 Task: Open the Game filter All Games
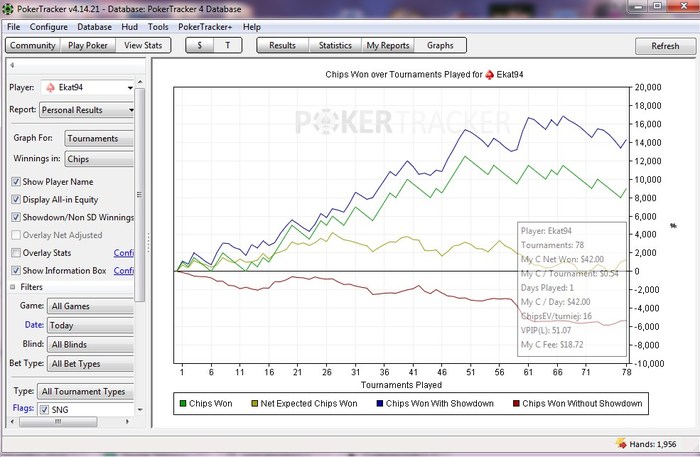pos(90,306)
